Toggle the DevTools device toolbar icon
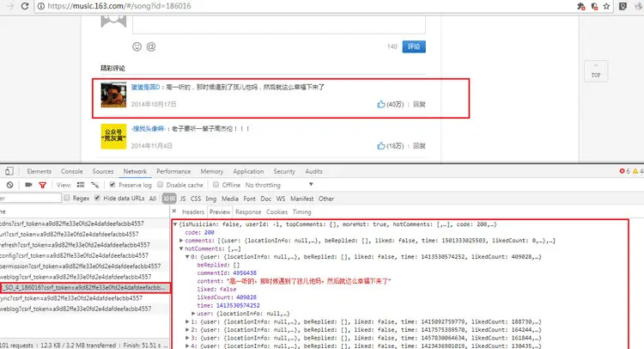The height and width of the screenshot is (349, 644). (x=9, y=171)
